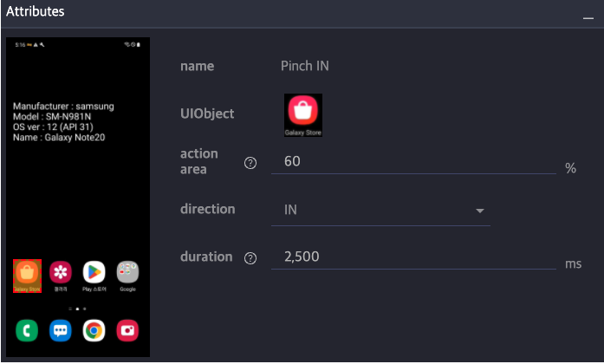Click the help icon beside duration
The width and height of the screenshot is (604, 364).
[251, 258]
